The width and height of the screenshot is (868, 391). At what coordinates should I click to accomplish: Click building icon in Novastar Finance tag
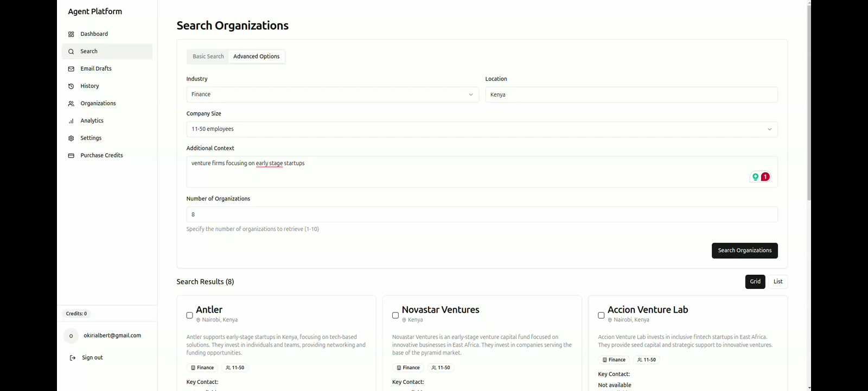click(x=399, y=368)
